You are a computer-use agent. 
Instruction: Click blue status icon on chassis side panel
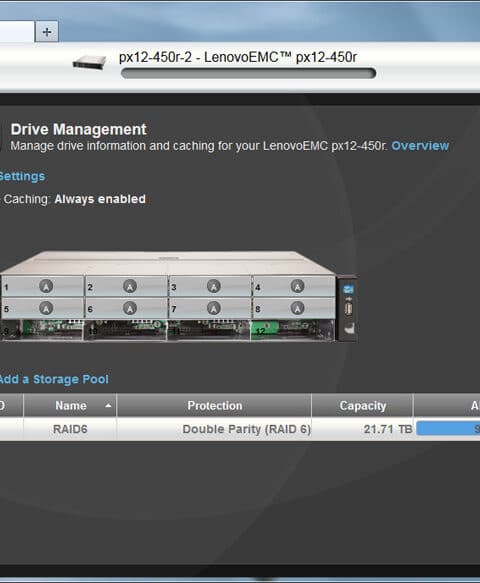click(x=348, y=289)
